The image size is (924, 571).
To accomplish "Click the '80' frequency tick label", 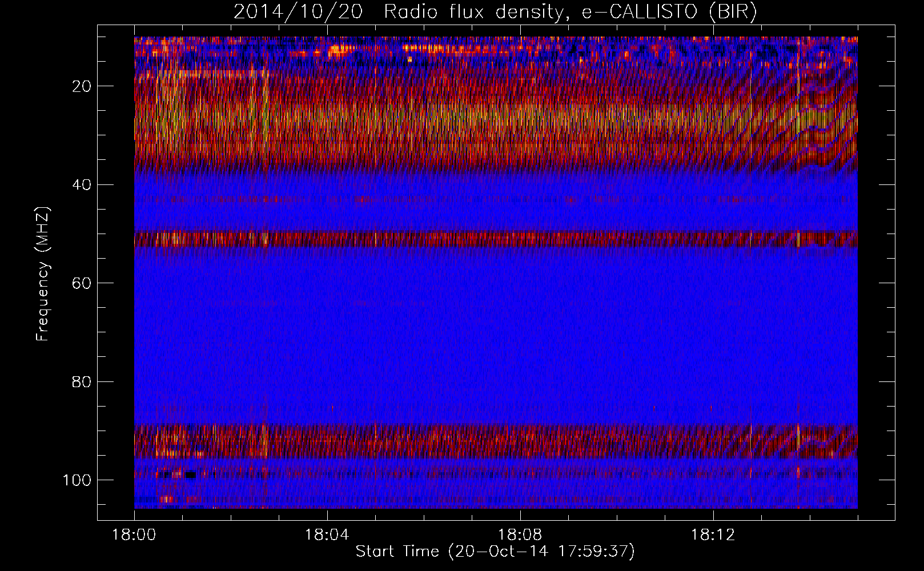I will point(82,381).
